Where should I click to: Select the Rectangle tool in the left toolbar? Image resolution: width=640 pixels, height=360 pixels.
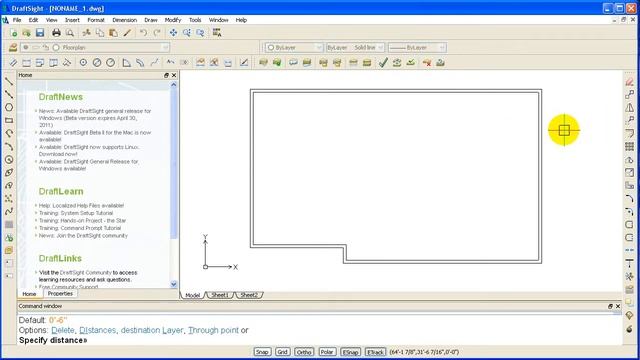point(9,120)
